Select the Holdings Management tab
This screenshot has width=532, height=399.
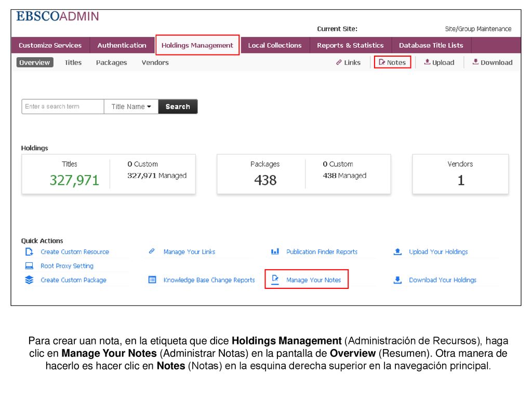(x=197, y=45)
